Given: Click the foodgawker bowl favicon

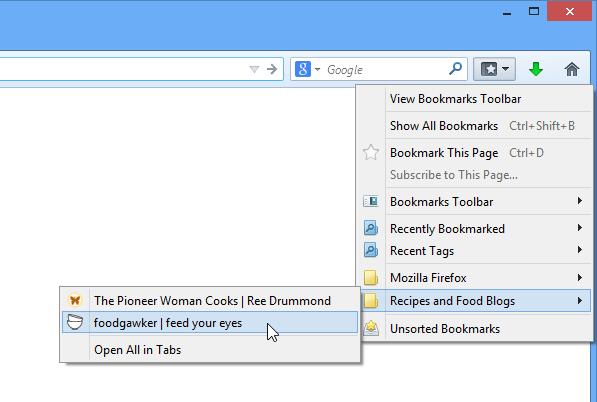Looking at the screenshot, I should (x=75, y=322).
